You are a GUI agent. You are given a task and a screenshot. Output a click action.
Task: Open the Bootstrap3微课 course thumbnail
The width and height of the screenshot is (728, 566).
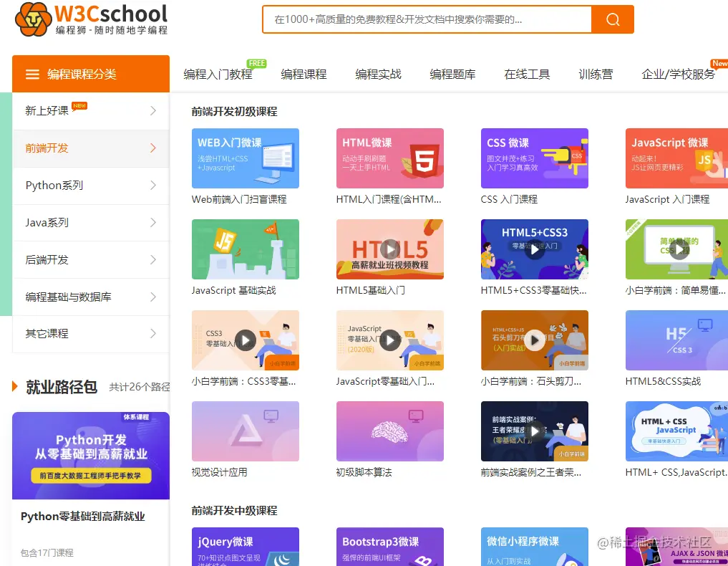click(x=390, y=547)
